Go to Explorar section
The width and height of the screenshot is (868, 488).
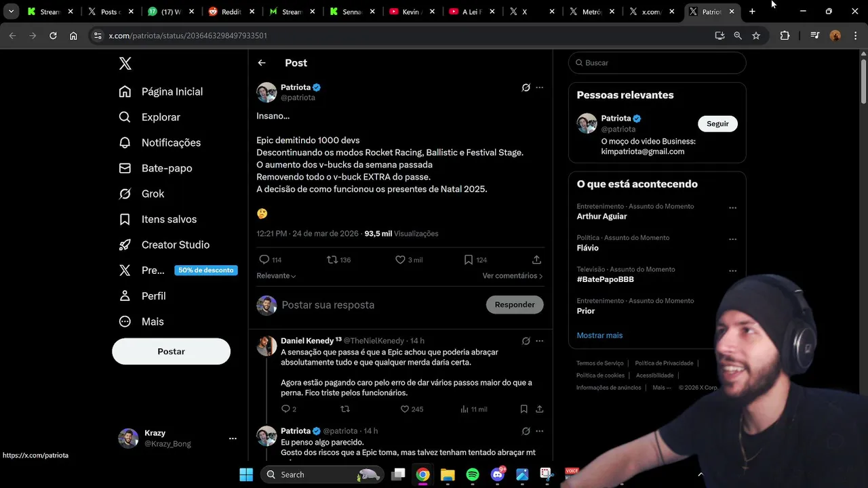[x=149, y=117]
